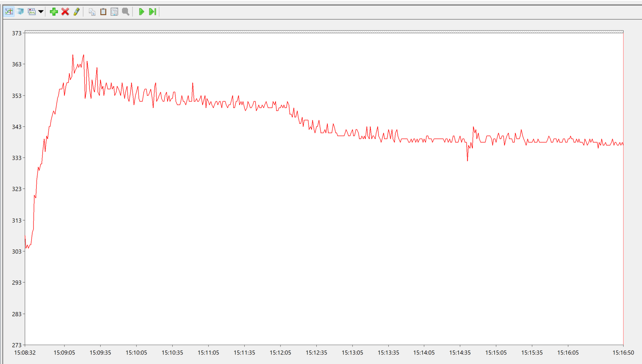The width and height of the screenshot is (642, 364).
Task: Click the 273 vertical axis label
Action: coord(16,345)
